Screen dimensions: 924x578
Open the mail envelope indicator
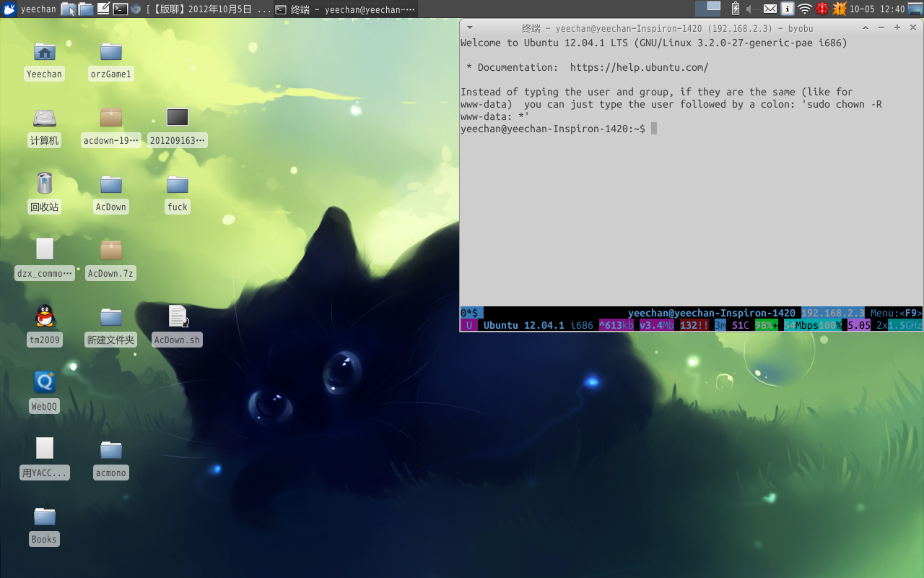tap(770, 9)
